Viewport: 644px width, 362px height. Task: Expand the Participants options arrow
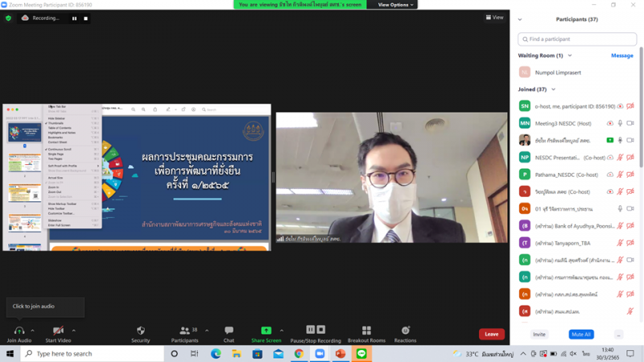tap(207, 331)
